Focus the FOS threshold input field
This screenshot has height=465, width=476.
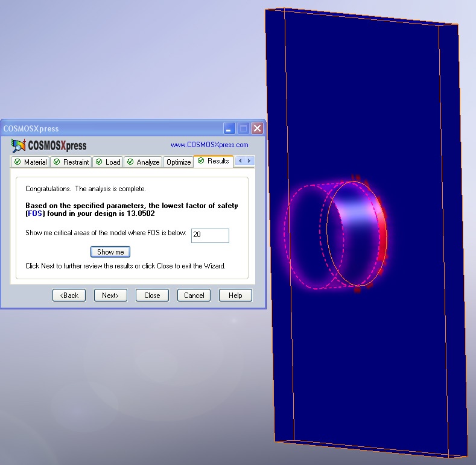point(210,236)
